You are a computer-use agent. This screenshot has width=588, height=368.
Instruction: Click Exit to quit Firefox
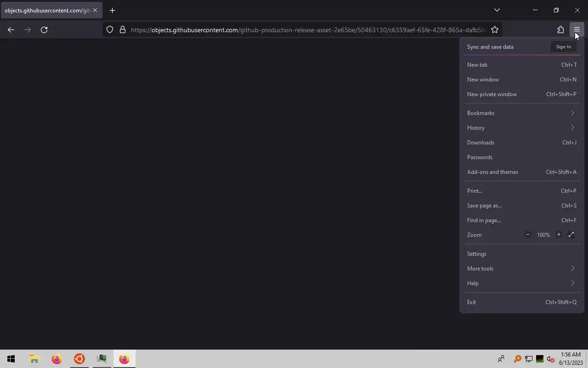click(x=522, y=302)
